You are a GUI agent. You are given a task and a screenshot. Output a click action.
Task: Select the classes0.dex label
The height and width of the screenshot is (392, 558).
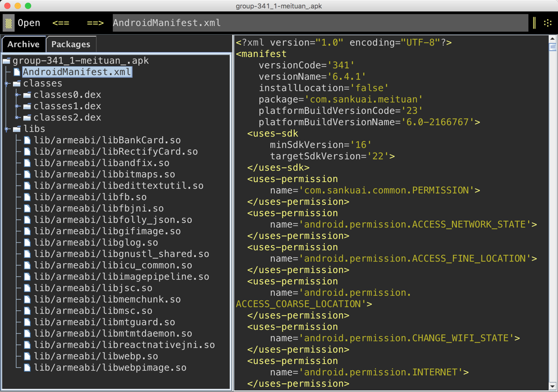[67, 95]
